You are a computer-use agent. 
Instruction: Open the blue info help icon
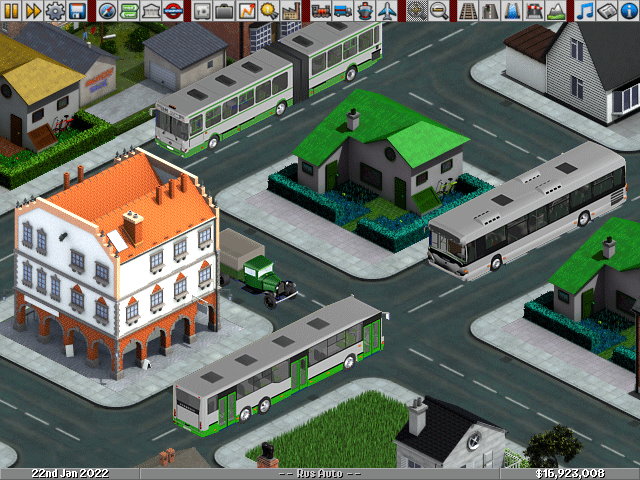[x=629, y=11]
